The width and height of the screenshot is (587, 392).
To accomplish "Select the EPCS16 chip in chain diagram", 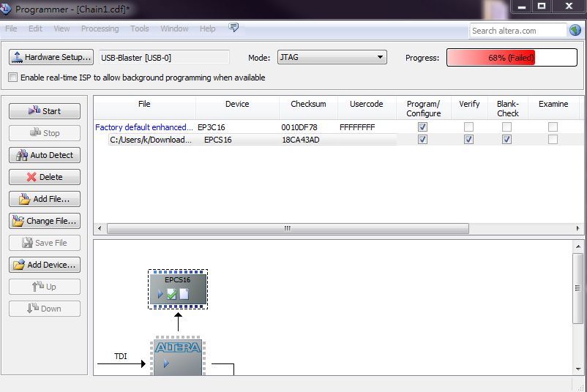I will 178,289.
